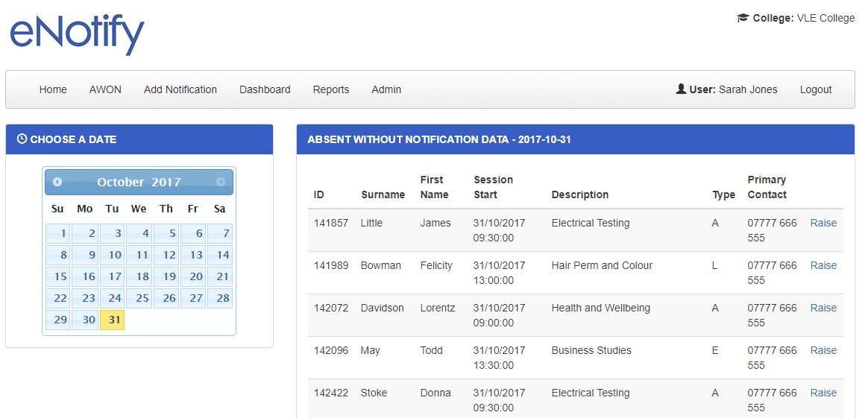Log out via the Logout link

click(x=816, y=89)
